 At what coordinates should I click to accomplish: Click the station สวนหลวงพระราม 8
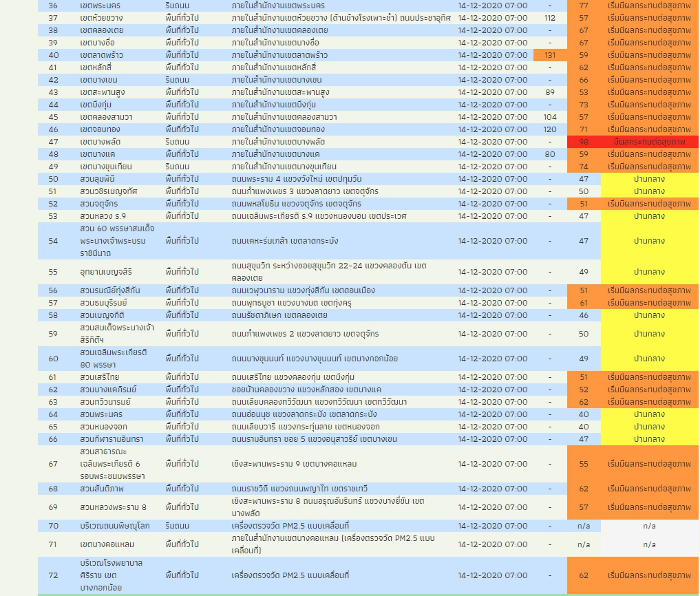coord(113,508)
